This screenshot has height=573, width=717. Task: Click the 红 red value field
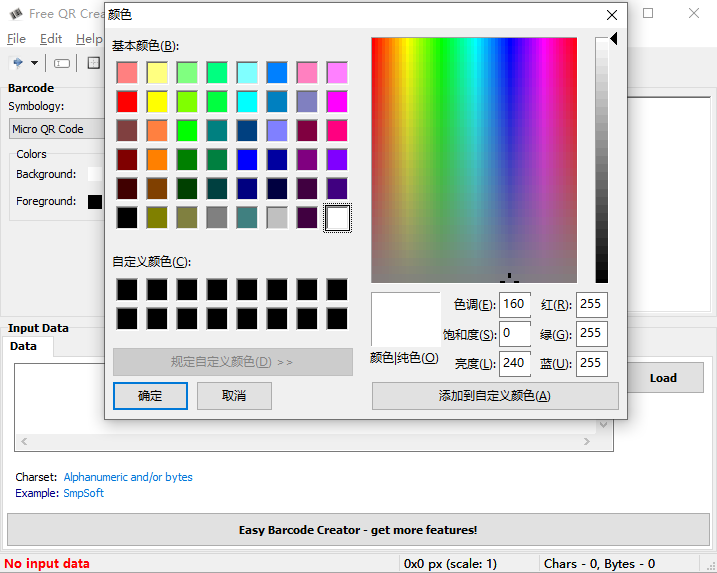pos(592,305)
